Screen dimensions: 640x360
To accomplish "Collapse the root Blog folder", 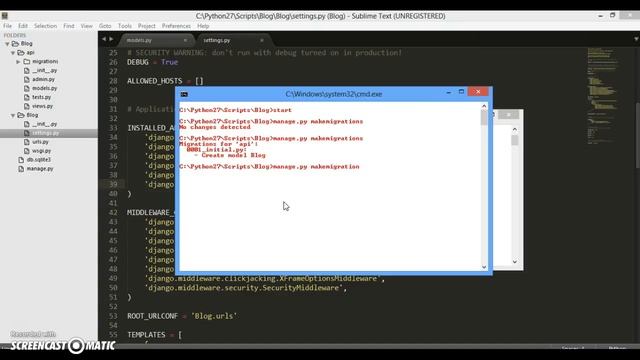I will click(7, 44).
